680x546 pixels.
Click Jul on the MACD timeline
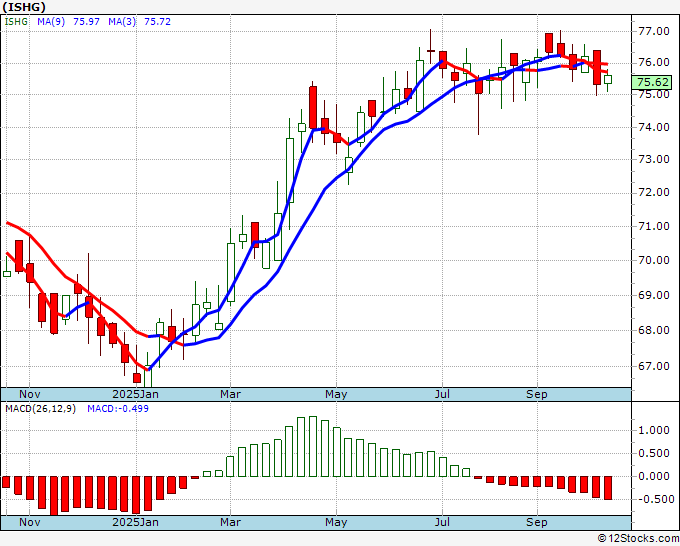tap(442, 522)
